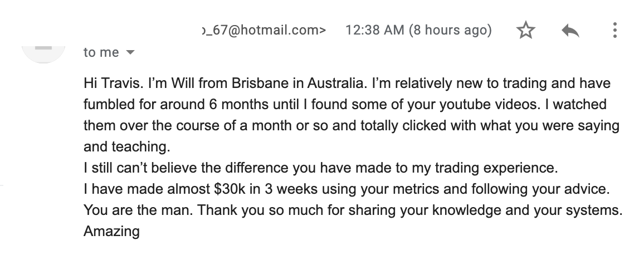Click the final word 'Amazing'

(112, 232)
